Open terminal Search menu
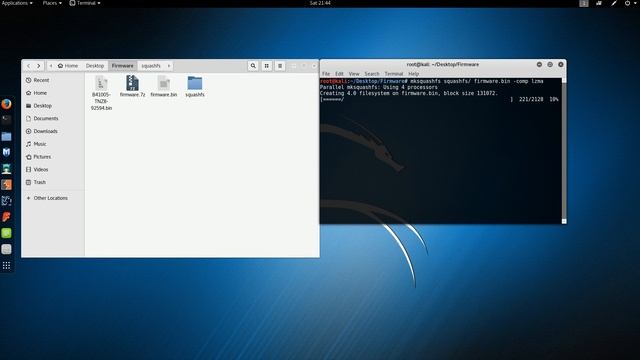The image size is (640, 360). 372,74
